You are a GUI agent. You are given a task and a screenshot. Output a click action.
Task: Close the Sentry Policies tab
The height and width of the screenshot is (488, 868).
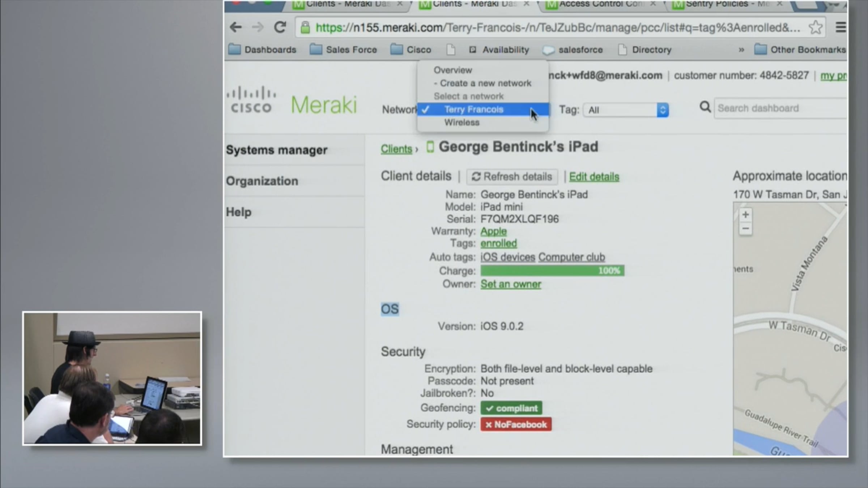[779, 4]
